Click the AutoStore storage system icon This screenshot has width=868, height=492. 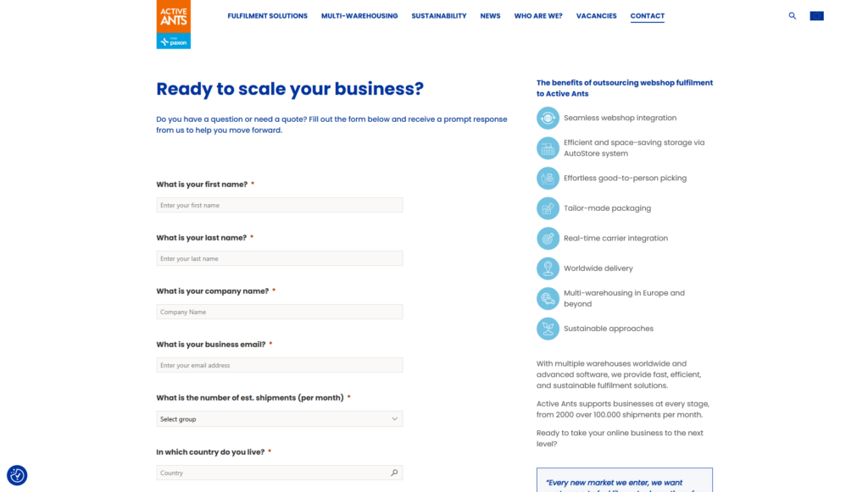point(548,148)
